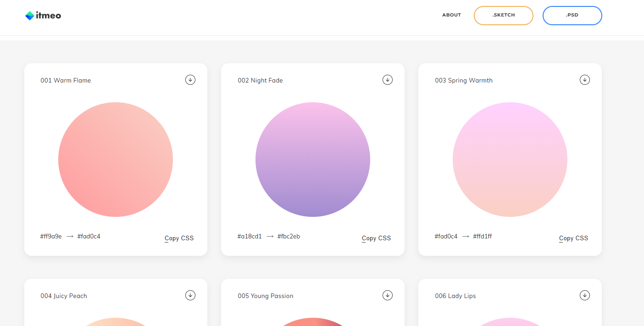The width and height of the screenshot is (644, 326).
Task: Download the 005 Young Passion gradient
Action: pyautogui.click(x=388, y=295)
